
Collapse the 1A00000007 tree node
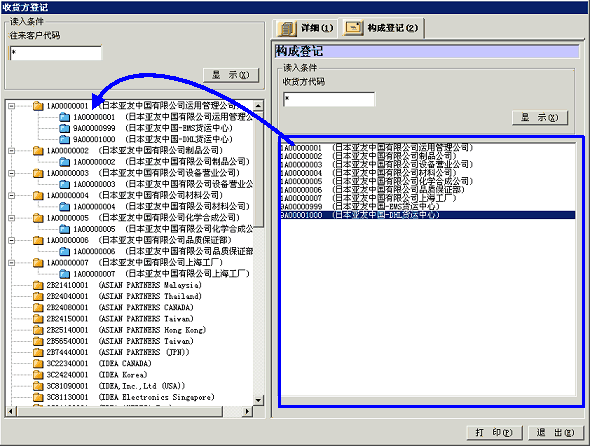12,263
